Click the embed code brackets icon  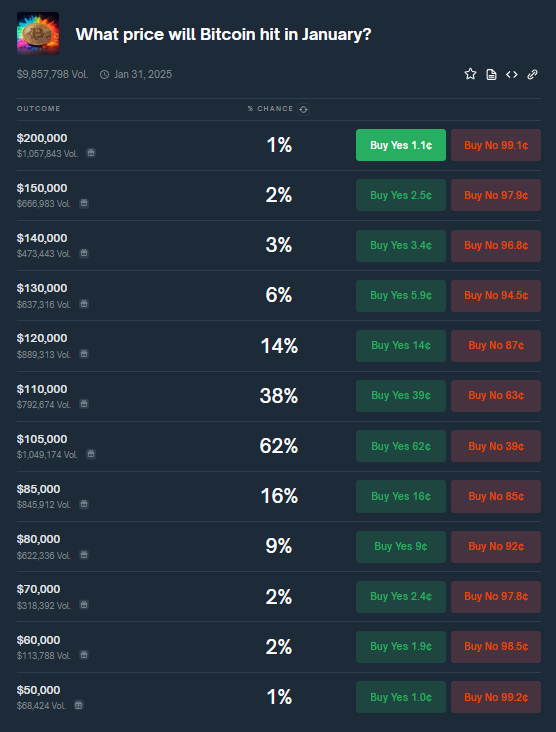coord(512,74)
